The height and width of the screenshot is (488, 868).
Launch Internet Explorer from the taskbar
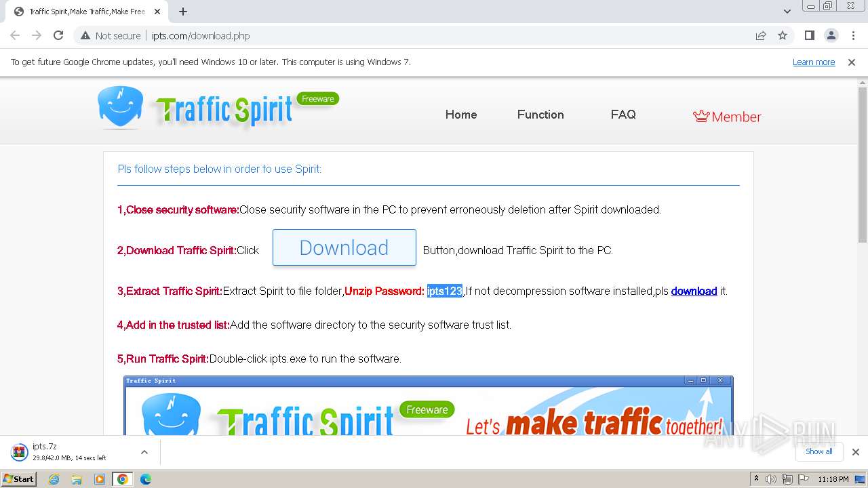click(x=54, y=479)
